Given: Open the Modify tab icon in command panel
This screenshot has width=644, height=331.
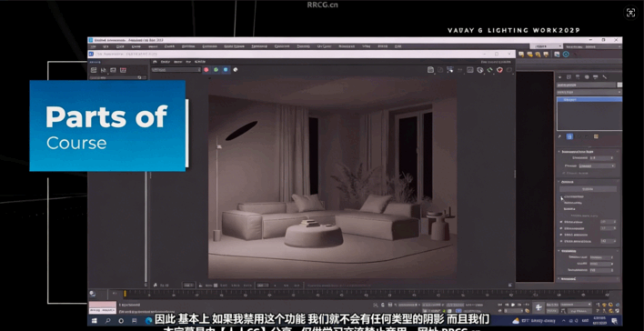Looking at the screenshot, I should 569,76.
